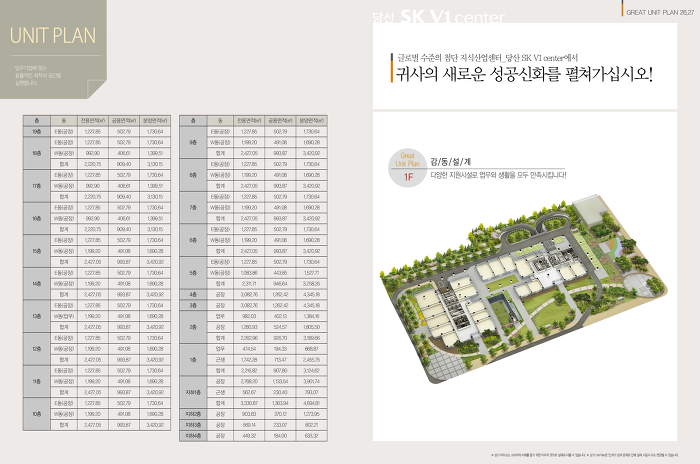Viewport: 700px width, 464px height.
Task: Click the value 1,527.71 in the 5층 row
Action: 311,273
